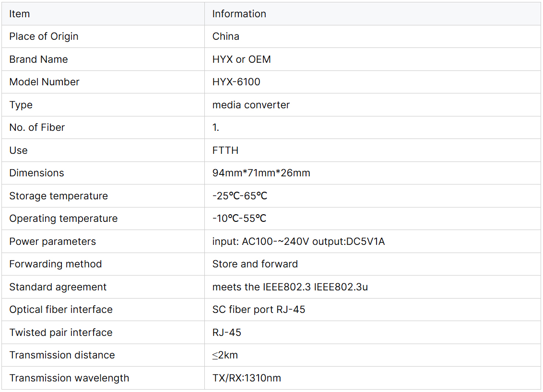Click the 'China' value cell
Image resolution: width=543 pixels, height=392 pixels.
(225, 36)
